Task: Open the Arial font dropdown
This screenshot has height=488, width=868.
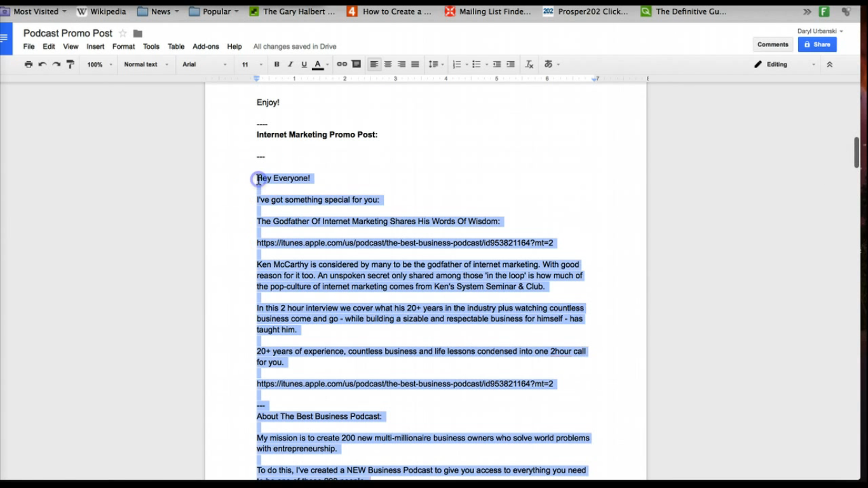Action: pyautogui.click(x=205, y=64)
